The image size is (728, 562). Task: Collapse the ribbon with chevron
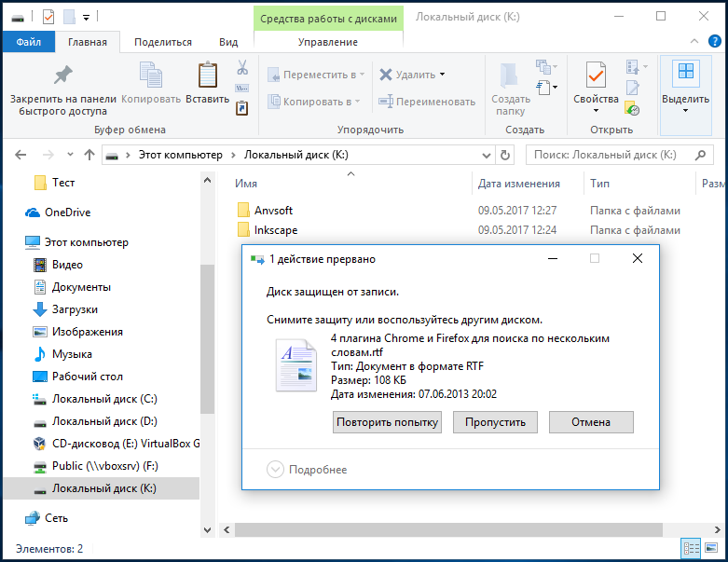point(694,41)
